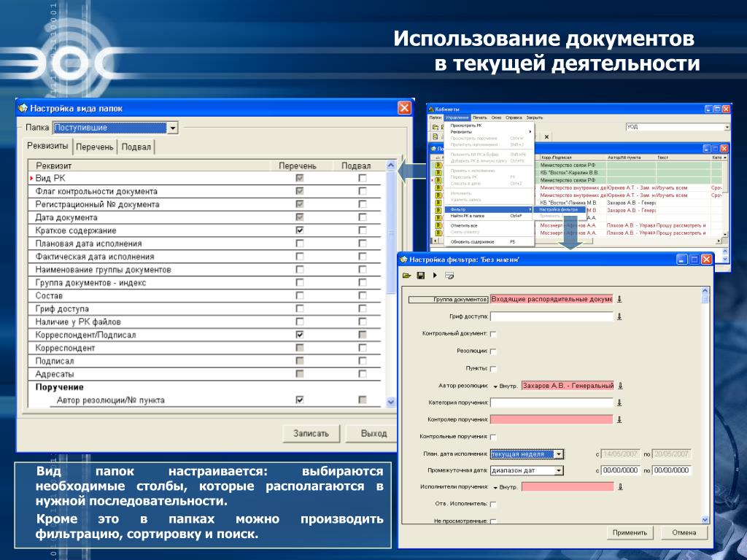
Task: Select Просмотреть РК menu entry
Action: [489, 125]
